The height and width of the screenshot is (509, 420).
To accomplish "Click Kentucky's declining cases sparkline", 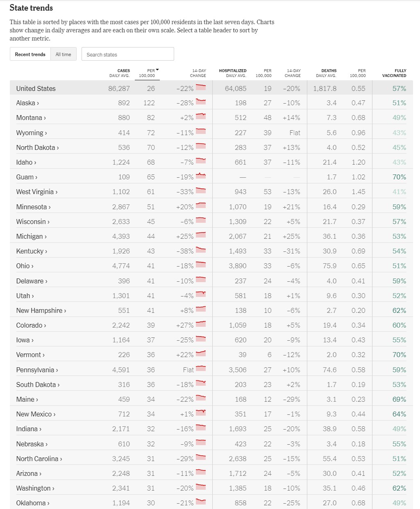I will point(201,250).
